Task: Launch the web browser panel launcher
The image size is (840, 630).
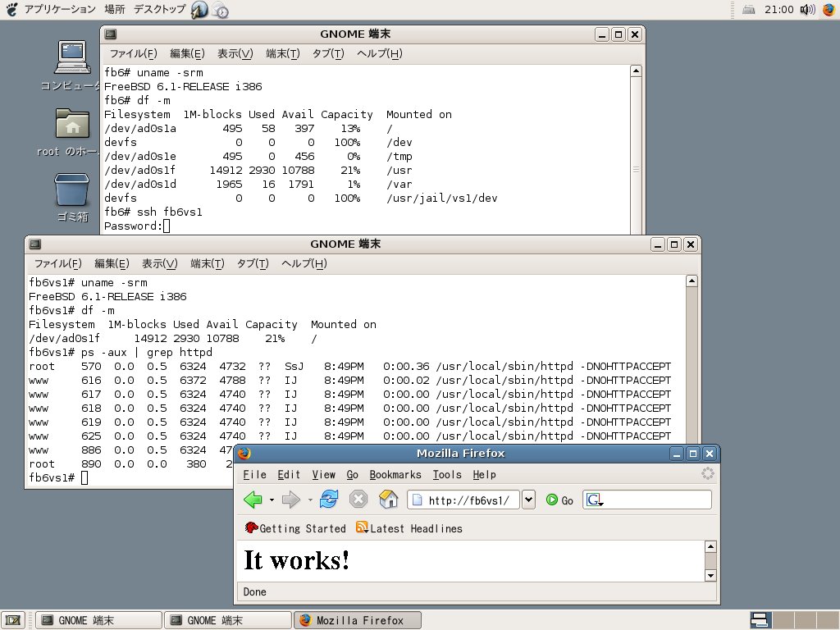Action: [199, 10]
